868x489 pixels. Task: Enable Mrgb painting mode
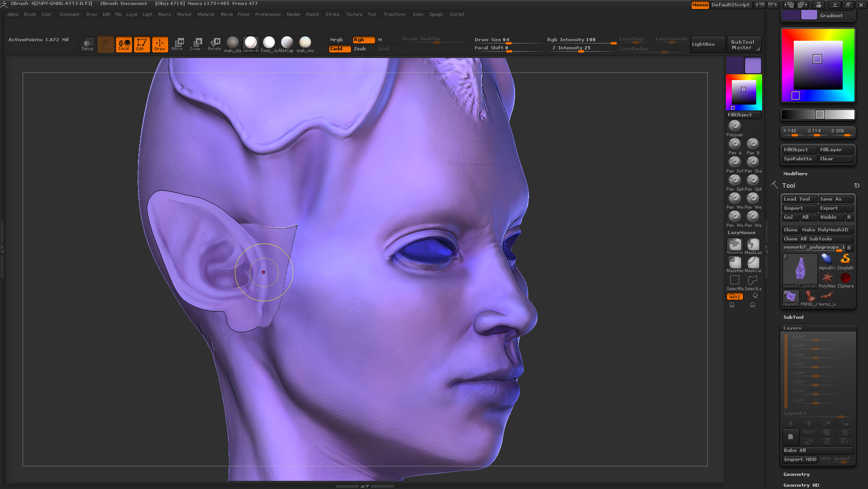(337, 39)
